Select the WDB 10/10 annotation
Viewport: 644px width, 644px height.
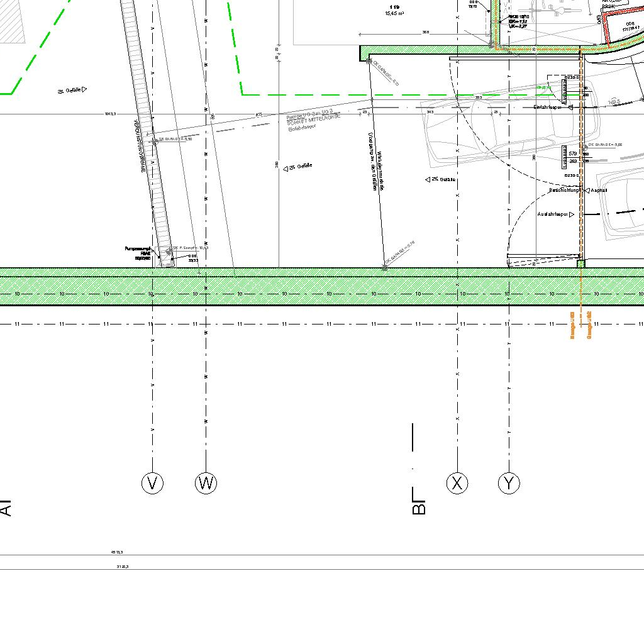[519, 17]
